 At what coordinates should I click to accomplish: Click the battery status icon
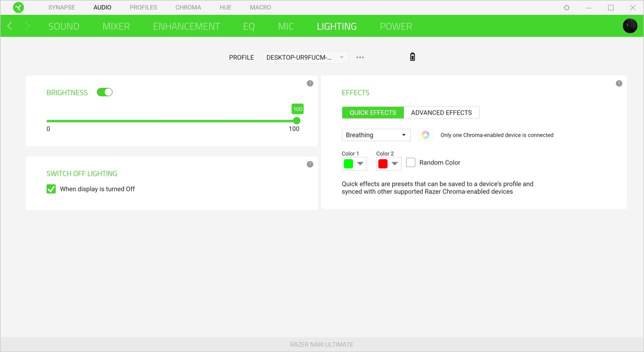tap(413, 57)
